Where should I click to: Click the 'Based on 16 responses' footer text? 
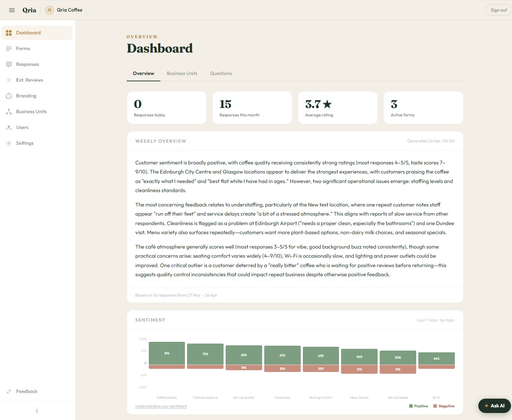(176, 295)
